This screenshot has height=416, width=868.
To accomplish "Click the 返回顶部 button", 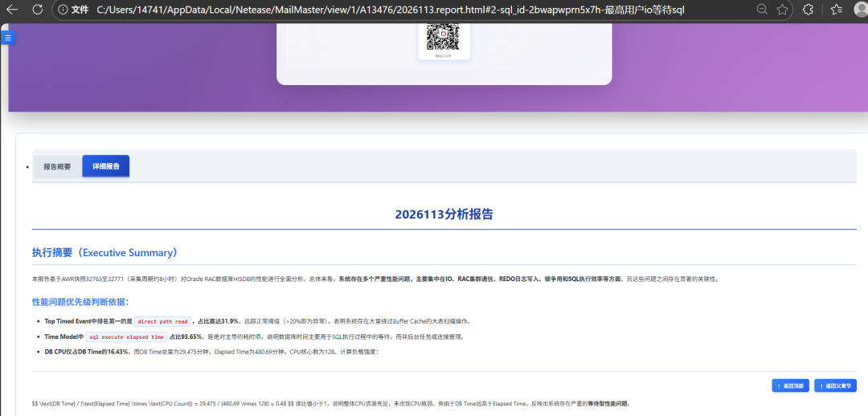I will (x=791, y=385).
